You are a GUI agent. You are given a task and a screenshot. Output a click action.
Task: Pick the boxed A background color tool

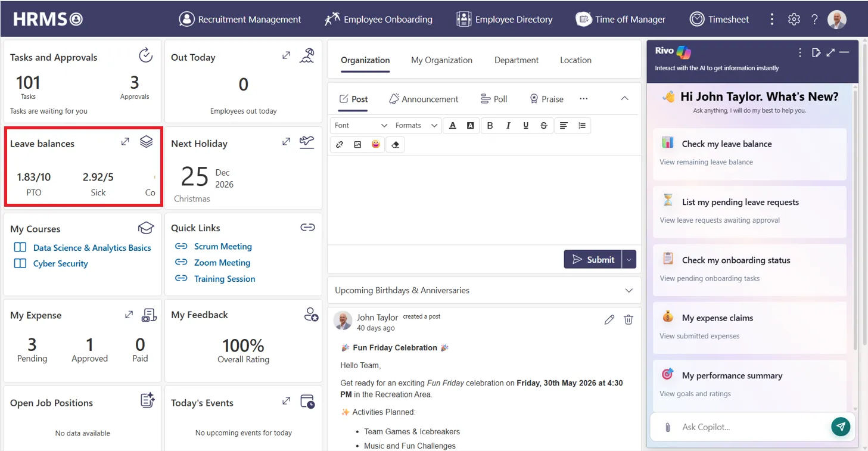click(471, 126)
